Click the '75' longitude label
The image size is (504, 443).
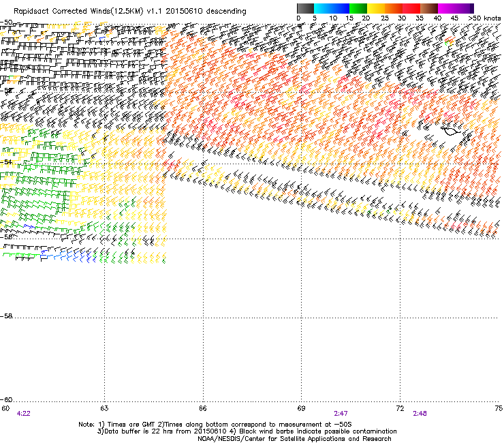[499, 408]
